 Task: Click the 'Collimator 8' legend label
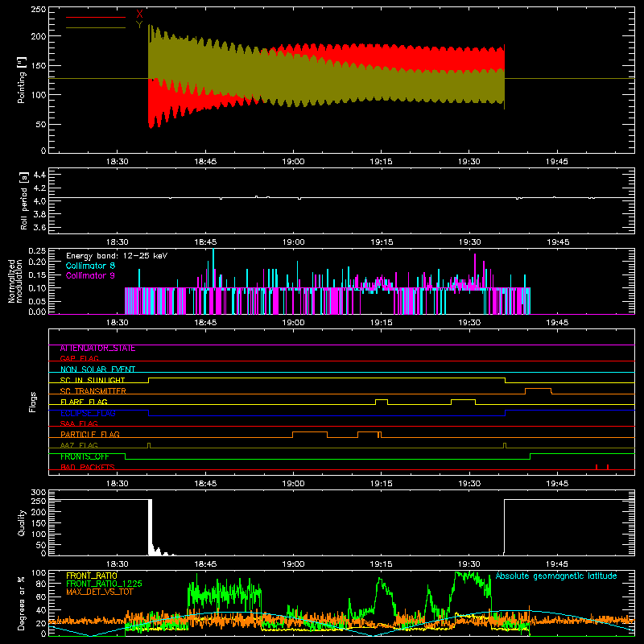coord(90,266)
